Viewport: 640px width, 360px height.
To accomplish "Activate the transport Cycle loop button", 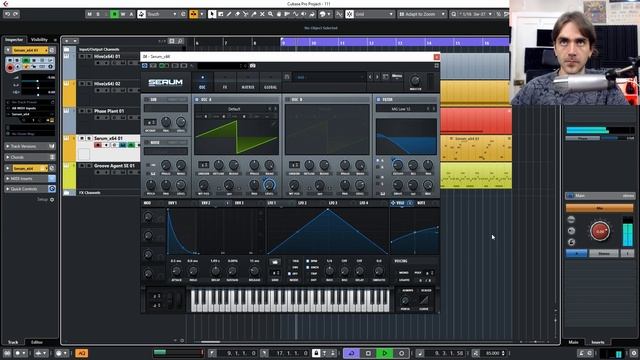I will coord(351,353).
